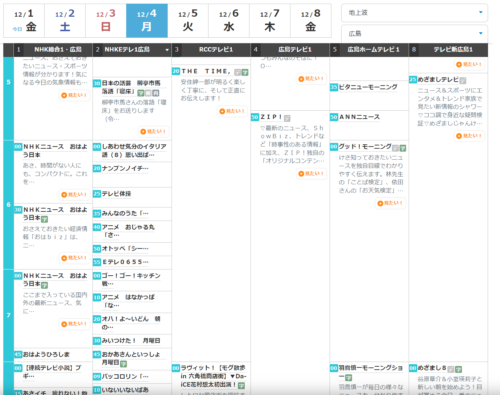Open ゴー!ゴー!キッチン戦… program

click(131, 279)
